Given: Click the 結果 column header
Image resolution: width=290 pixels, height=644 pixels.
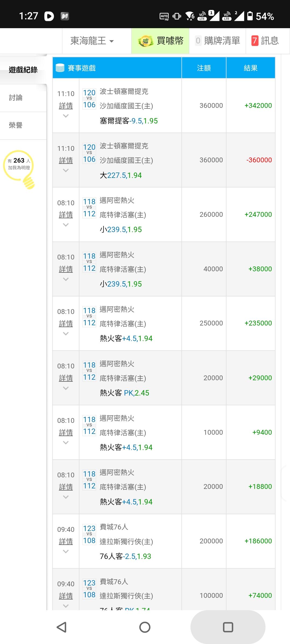Looking at the screenshot, I should 251,68.
